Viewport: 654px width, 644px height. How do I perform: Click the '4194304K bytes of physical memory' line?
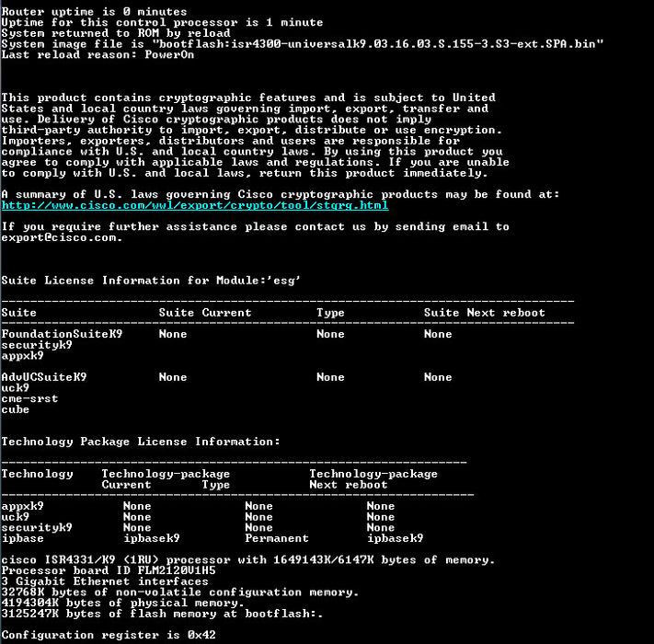point(122,604)
